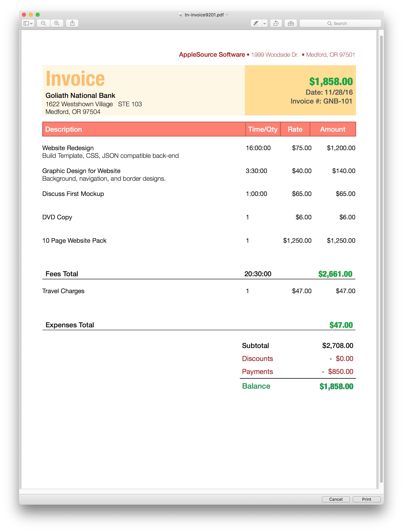Screen dimensions: 403x532
Task: Click the tn-invoice9201.pdf window title text
Action: [x=204, y=15]
